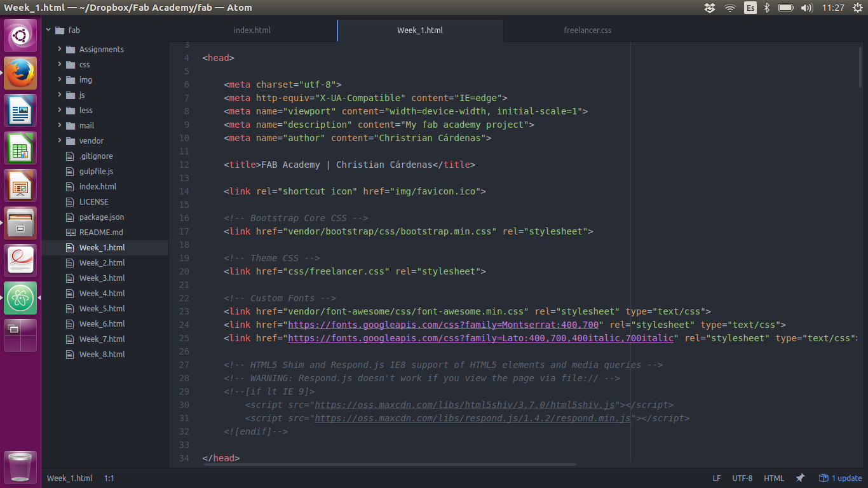Expand the vendor folder in tree
Screen dimensions: 868x488
click(x=91, y=140)
